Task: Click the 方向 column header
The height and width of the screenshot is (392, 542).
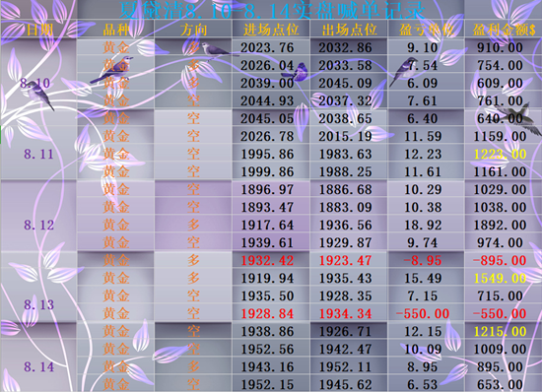Action: [193, 30]
